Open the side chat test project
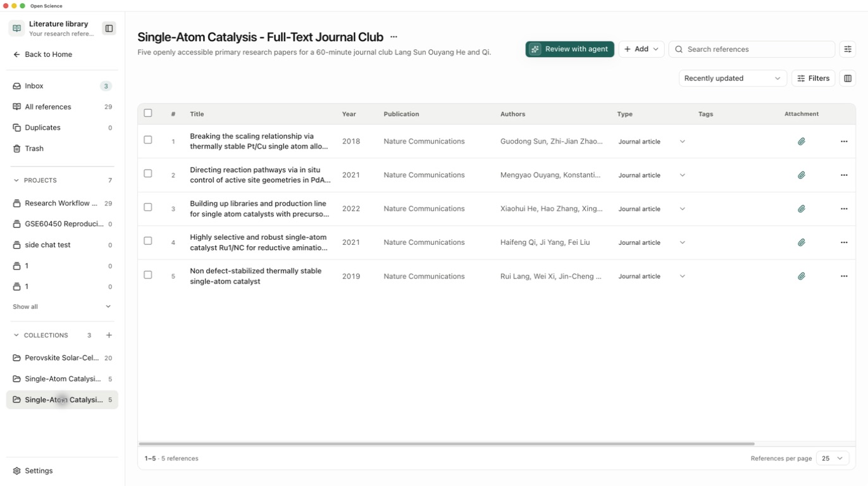Image resolution: width=868 pixels, height=486 pixels. point(62,245)
